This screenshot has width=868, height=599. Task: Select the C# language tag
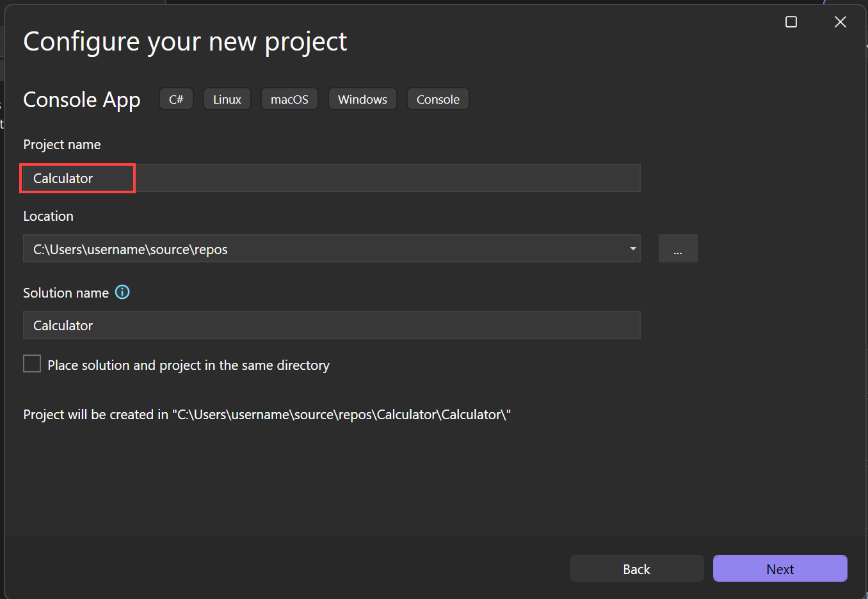(175, 99)
